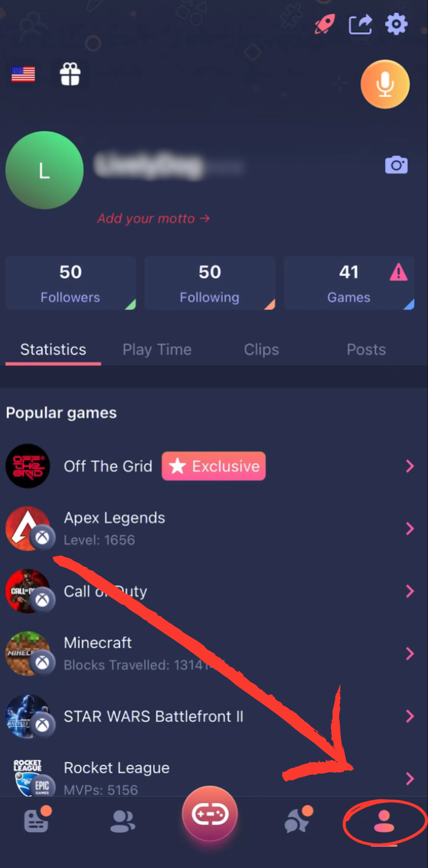Open the friends tab in bottom bar
428x868 pixels.
123,821
